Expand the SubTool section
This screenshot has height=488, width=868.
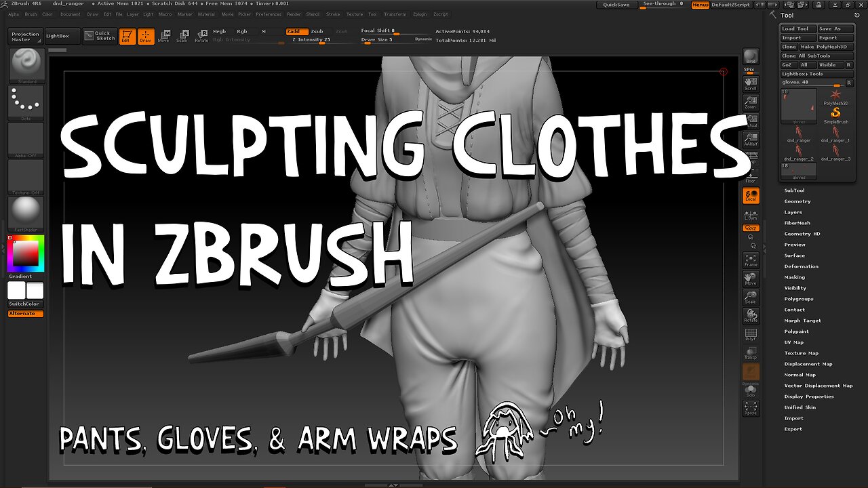794,190
